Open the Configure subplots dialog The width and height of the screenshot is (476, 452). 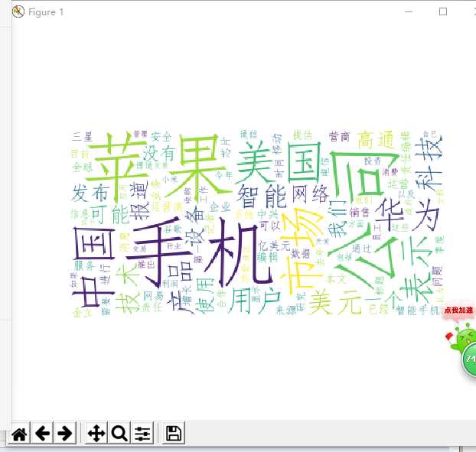[x=142, y=434]
